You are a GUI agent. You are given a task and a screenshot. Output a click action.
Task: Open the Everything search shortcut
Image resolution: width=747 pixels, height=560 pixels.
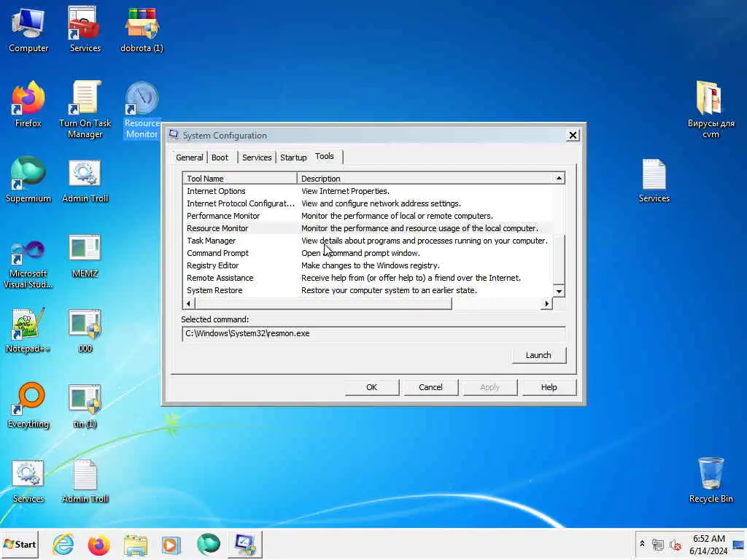tap(28, 405)
